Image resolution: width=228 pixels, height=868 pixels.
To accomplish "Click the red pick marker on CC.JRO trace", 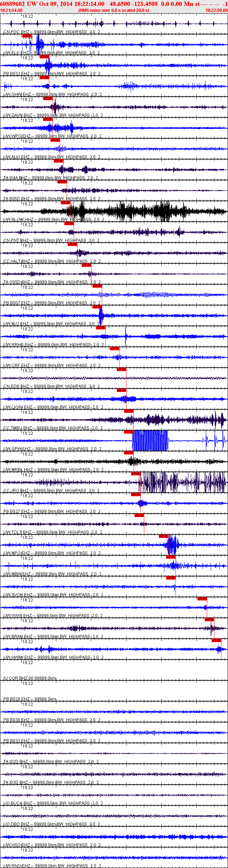I will click(136, 474).
